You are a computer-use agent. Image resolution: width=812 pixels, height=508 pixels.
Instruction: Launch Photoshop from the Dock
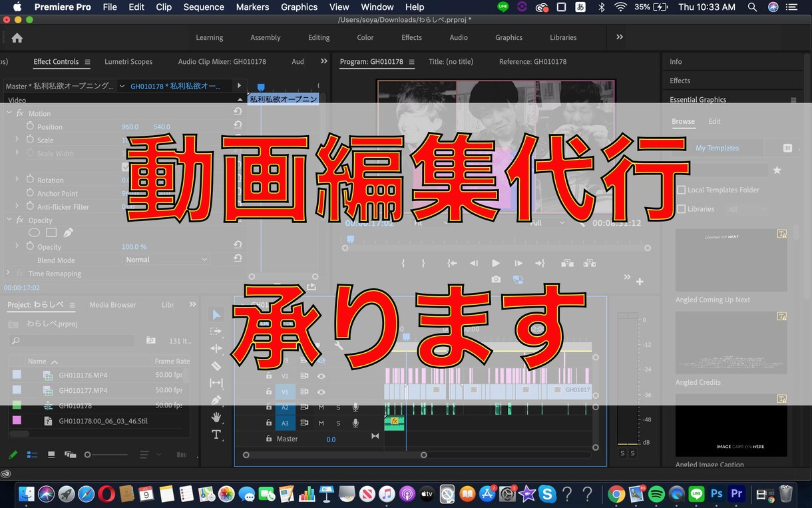pyautogui.click(x=717, y=494)
